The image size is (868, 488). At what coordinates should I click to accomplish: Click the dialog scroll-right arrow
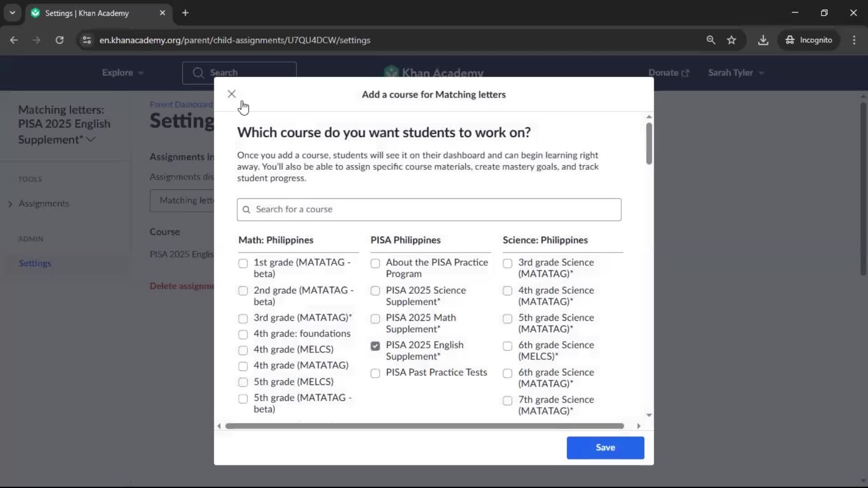point(638,426)
